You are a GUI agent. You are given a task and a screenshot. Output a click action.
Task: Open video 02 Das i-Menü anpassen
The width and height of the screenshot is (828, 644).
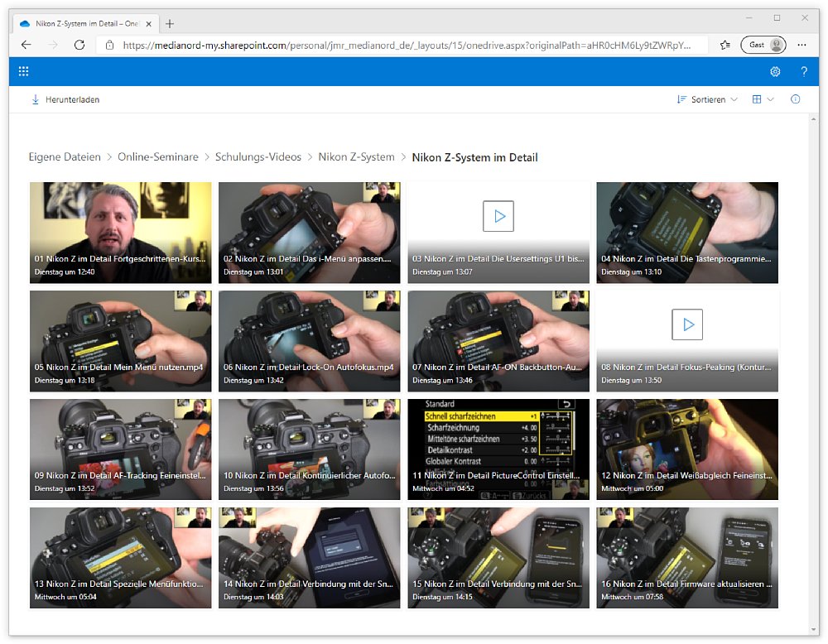[310, 233]
